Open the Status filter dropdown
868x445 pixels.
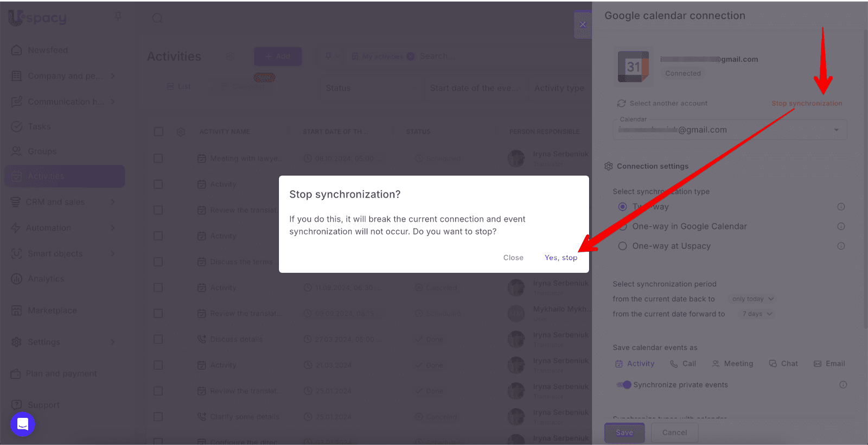(371, 88)
